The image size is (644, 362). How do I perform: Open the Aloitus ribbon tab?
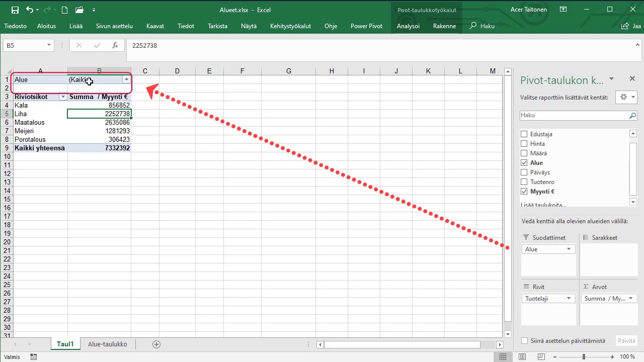(x=46, y=26)
